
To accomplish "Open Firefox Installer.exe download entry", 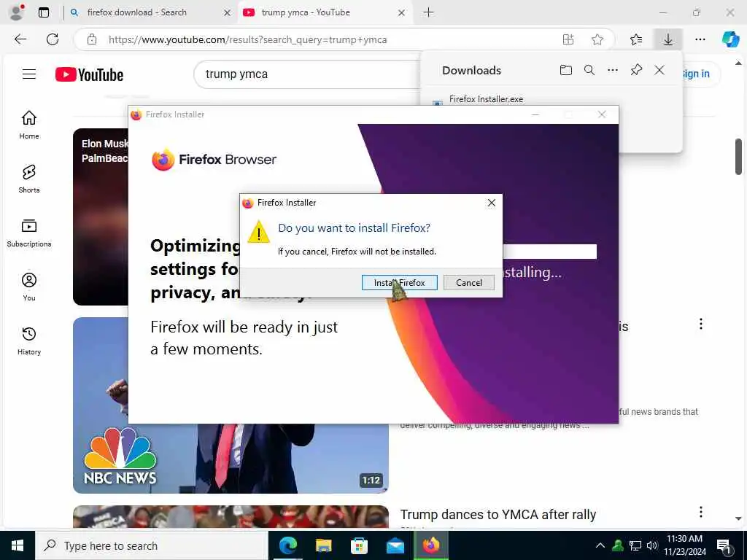I will (486, 99).
